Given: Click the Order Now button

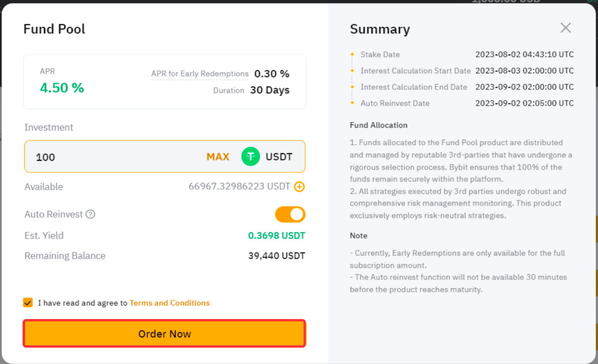Looking at the screenshot, I should tap(164, 333).
